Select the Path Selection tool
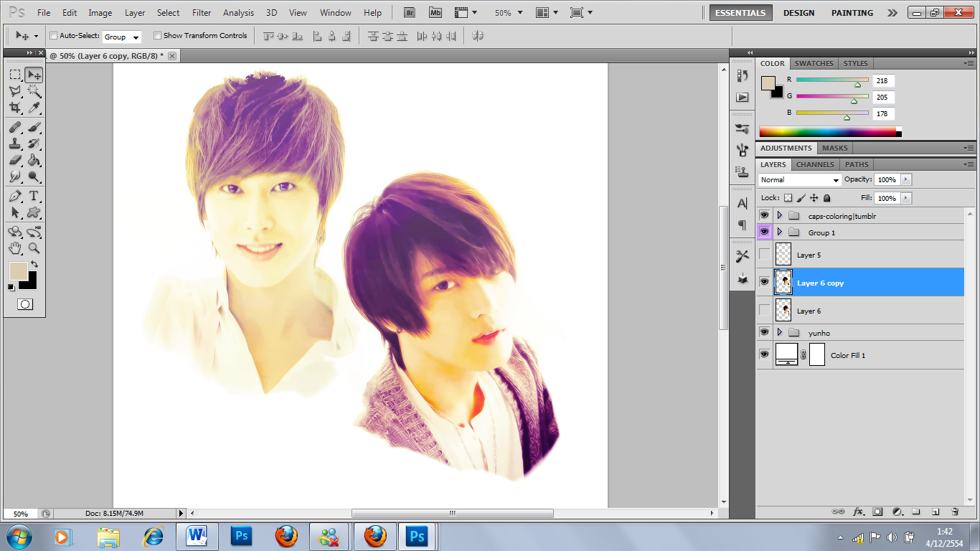The height and width of the screenshot is (551, 980). pos(15,212)
